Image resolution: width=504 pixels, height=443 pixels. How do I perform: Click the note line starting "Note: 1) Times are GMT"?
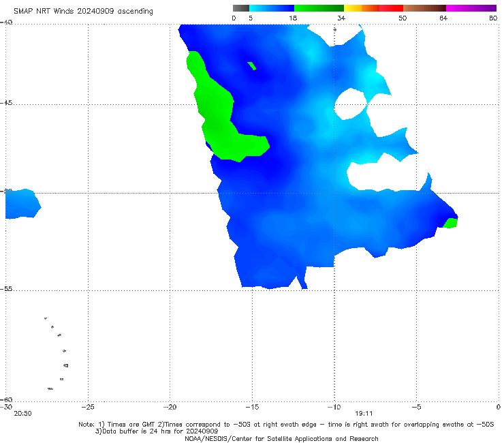coord(286,425)
